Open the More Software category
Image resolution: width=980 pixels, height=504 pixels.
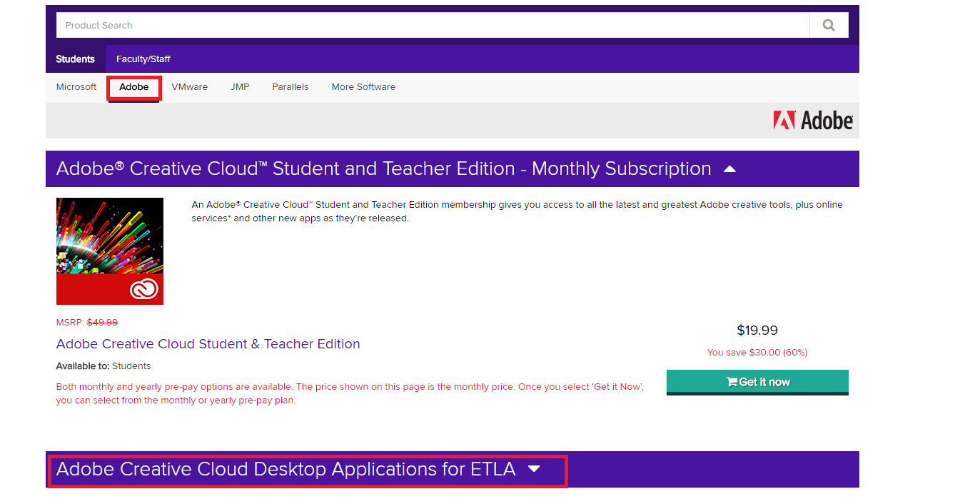point(363,87)
